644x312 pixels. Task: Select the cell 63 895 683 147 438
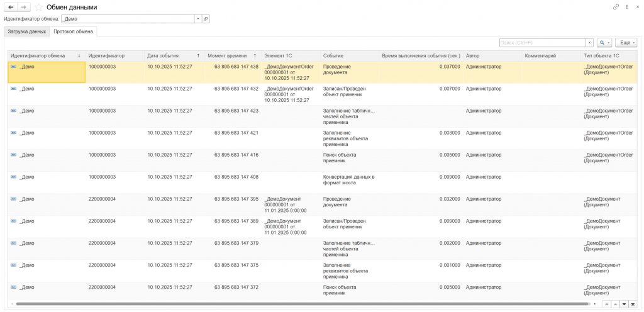[236, 67]
